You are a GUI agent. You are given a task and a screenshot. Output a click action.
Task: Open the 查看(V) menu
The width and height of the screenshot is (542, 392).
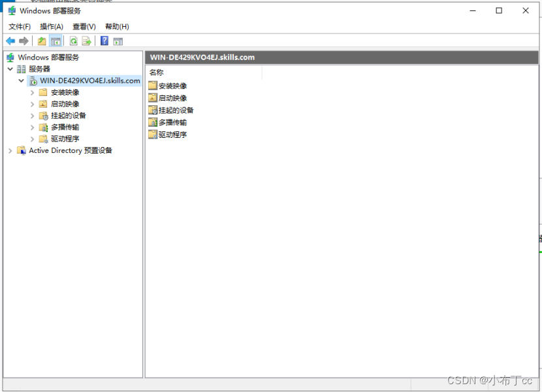click(84, 27)
